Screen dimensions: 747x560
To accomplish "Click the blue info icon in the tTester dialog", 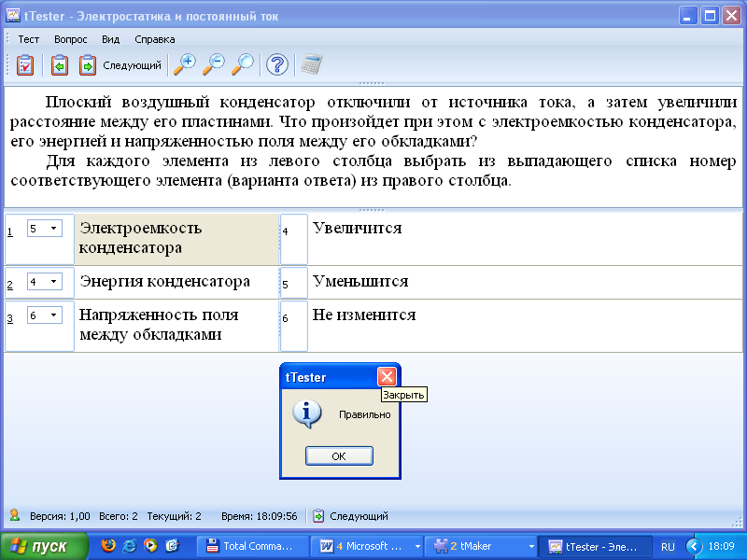I will 307,413.
